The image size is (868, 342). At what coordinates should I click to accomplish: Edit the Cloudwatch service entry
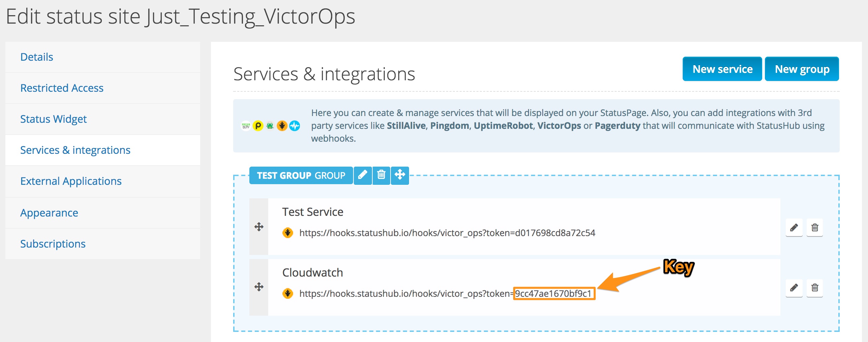tap(794, 288)
